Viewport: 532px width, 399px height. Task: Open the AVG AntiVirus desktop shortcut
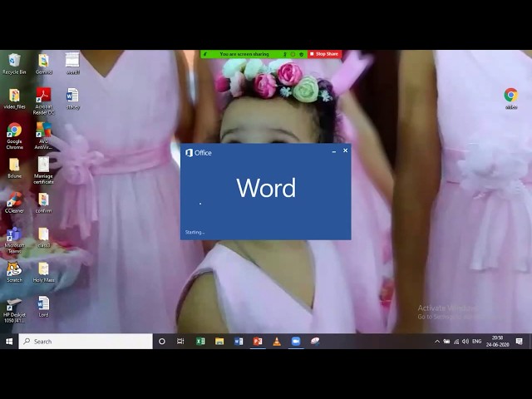pos(43,135)
